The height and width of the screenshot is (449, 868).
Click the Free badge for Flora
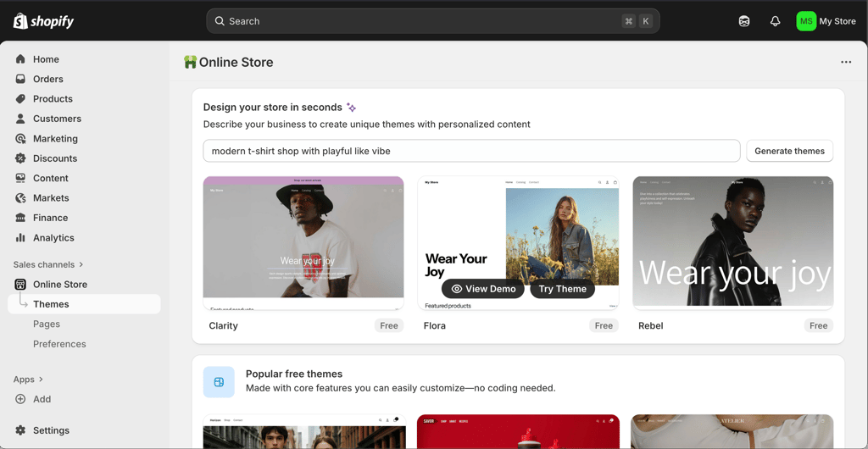point(604,325)
